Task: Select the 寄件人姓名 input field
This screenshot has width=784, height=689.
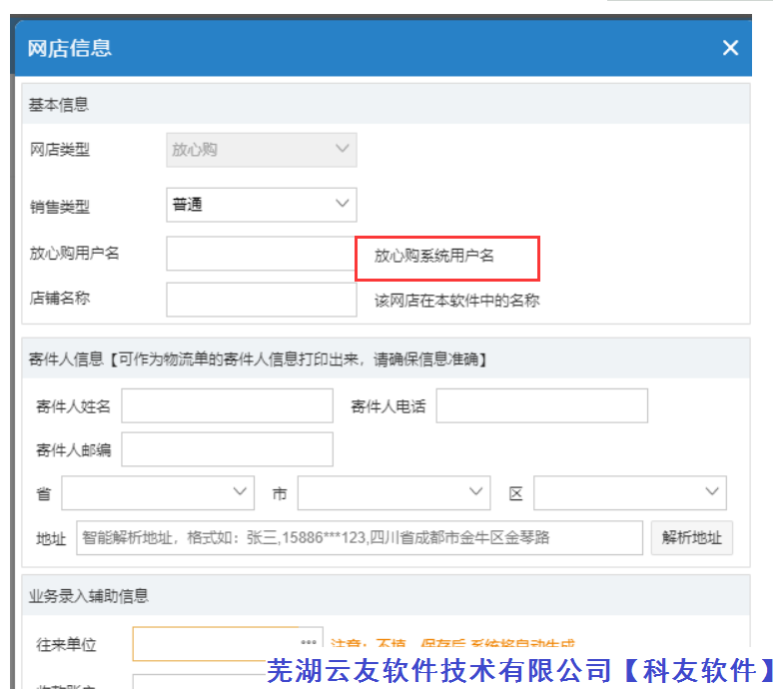Action: click(x=227, y=405)
